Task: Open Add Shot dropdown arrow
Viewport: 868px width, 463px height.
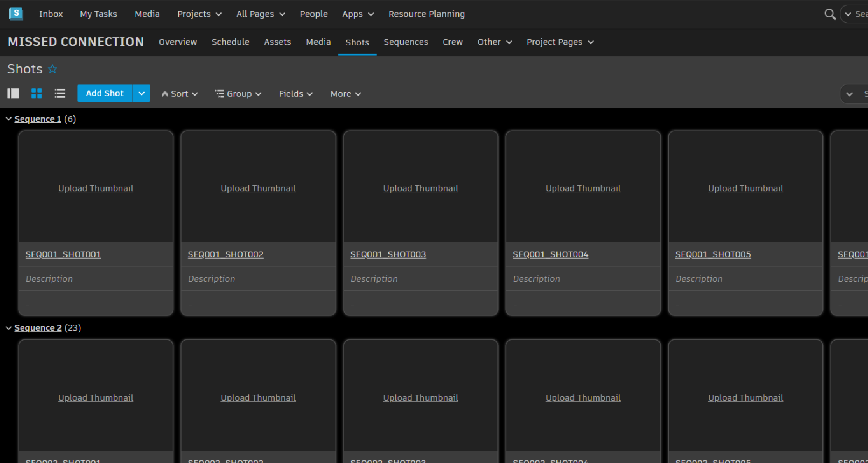Action: click(x=141, y=93)
